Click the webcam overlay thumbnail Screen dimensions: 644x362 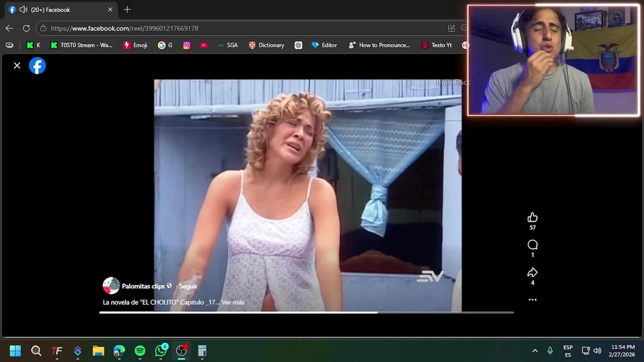tap(553, 61)
